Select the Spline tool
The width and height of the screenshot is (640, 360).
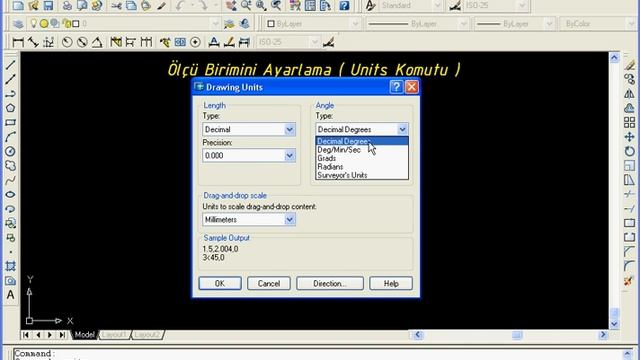coord(11,180)
